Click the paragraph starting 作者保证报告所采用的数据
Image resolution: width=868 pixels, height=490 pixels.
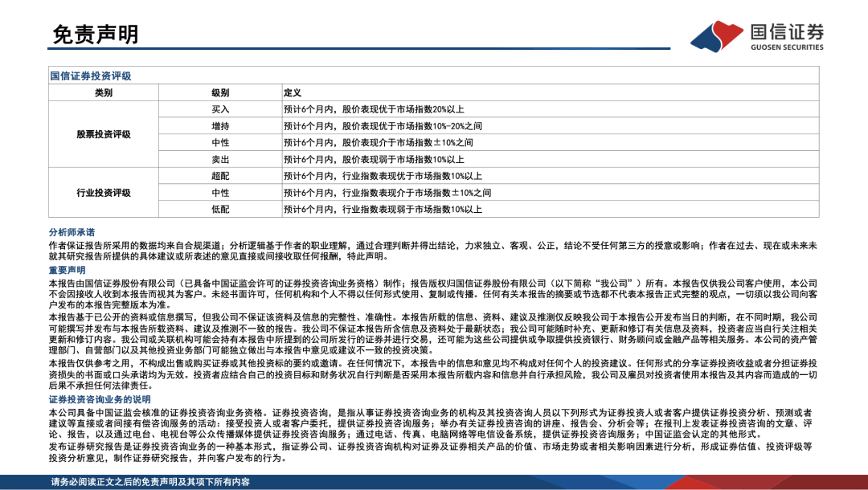[x=433, y=251]
